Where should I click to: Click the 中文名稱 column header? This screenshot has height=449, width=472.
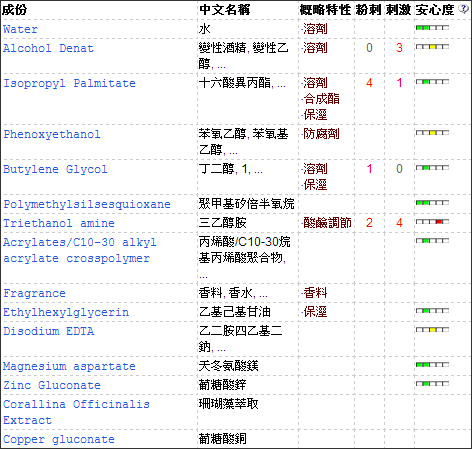coord(225,10)
